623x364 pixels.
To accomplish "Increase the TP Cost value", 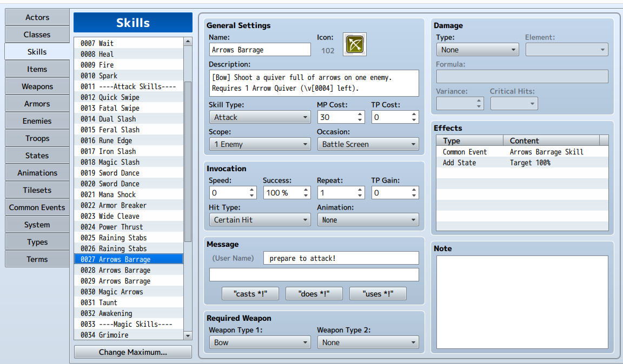I will (x=414, y=114).
